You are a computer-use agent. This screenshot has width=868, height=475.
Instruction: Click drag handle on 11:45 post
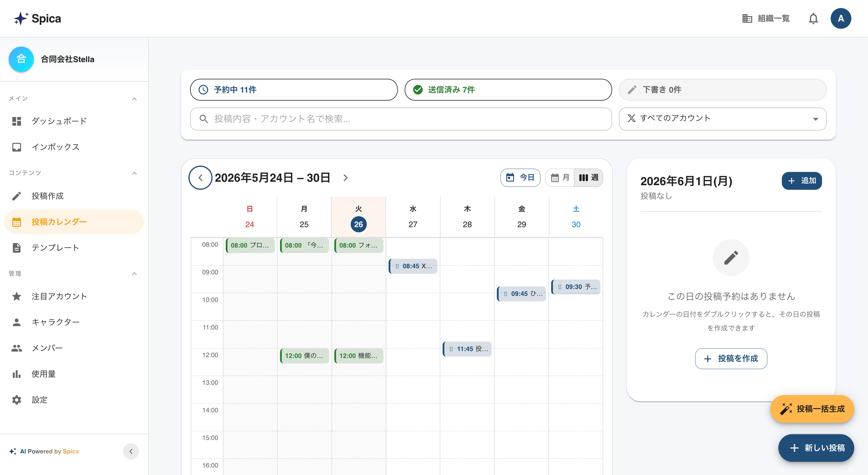coord(451,349)
